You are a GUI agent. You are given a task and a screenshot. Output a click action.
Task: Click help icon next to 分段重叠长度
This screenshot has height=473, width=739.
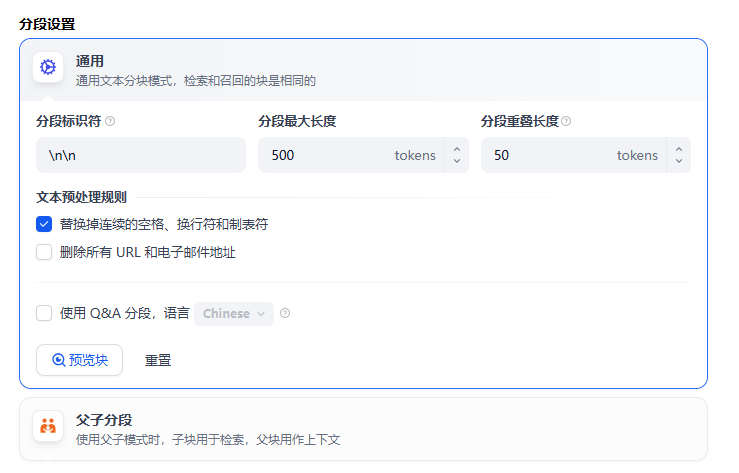tap(566, 122)
